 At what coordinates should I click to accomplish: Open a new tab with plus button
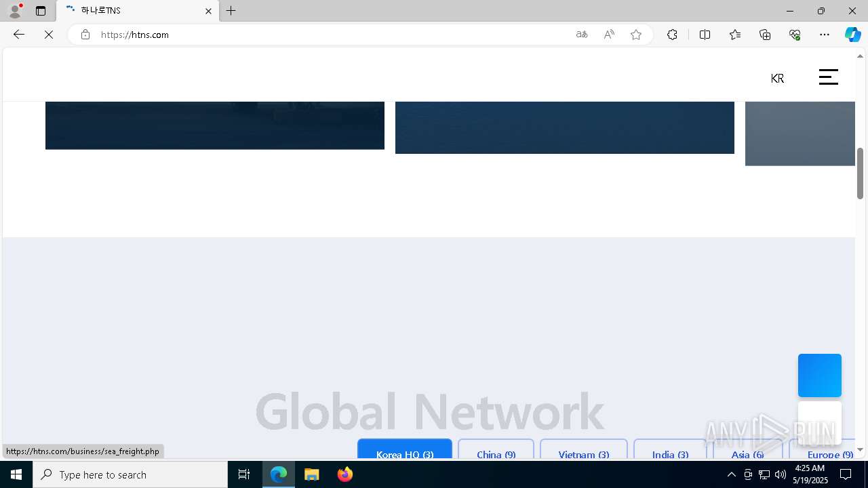pyautogui.click(x=231, y=11)
